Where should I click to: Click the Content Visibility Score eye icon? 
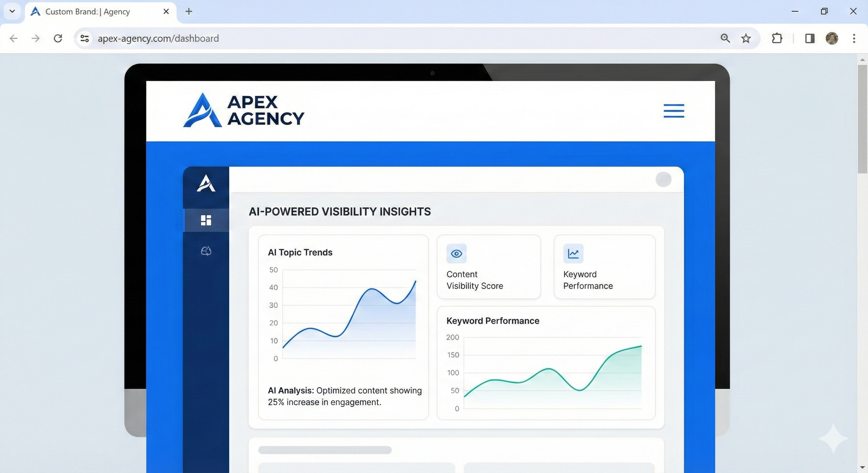(x=456, y=253)
